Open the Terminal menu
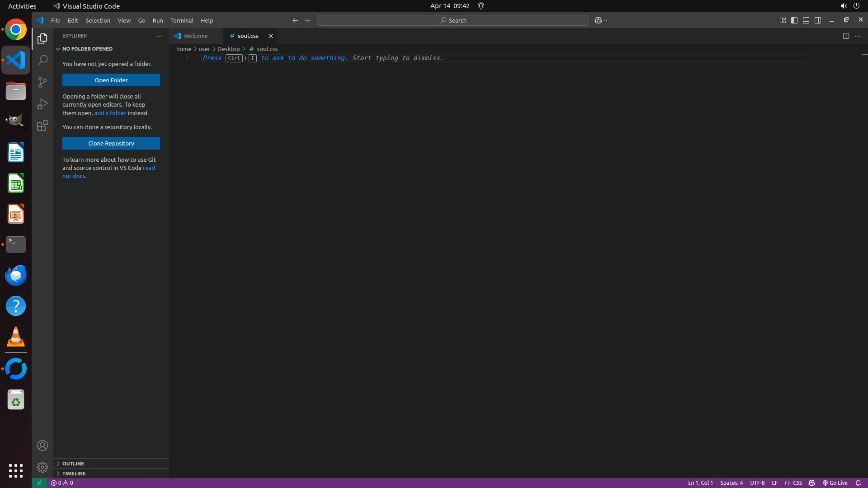The image size is (868, 488). point(181,20)
